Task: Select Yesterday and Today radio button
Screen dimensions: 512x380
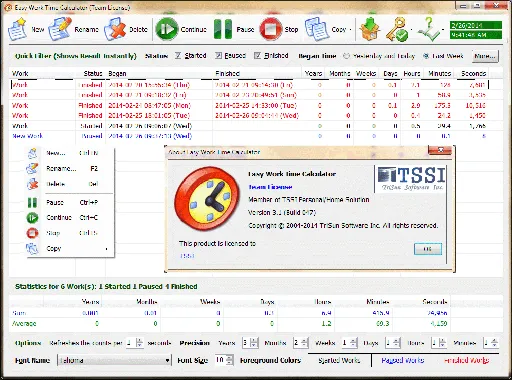Action: (x=347, y=56)
